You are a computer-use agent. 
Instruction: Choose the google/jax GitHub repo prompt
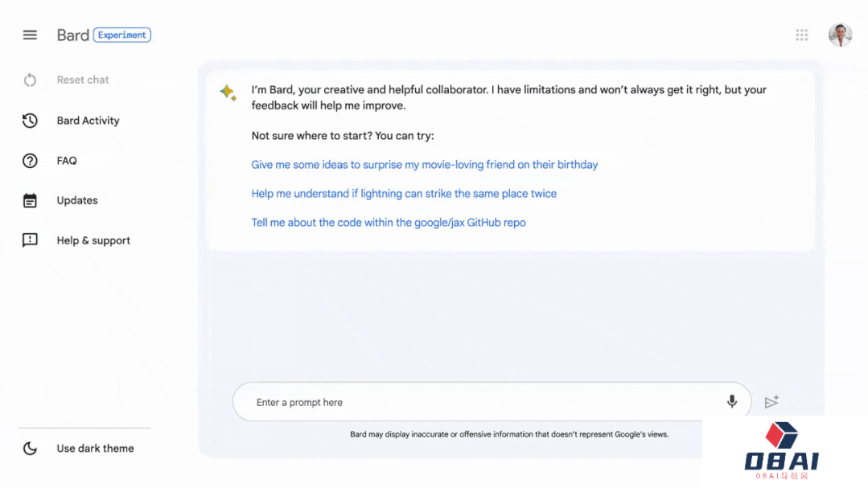point(389,223)
